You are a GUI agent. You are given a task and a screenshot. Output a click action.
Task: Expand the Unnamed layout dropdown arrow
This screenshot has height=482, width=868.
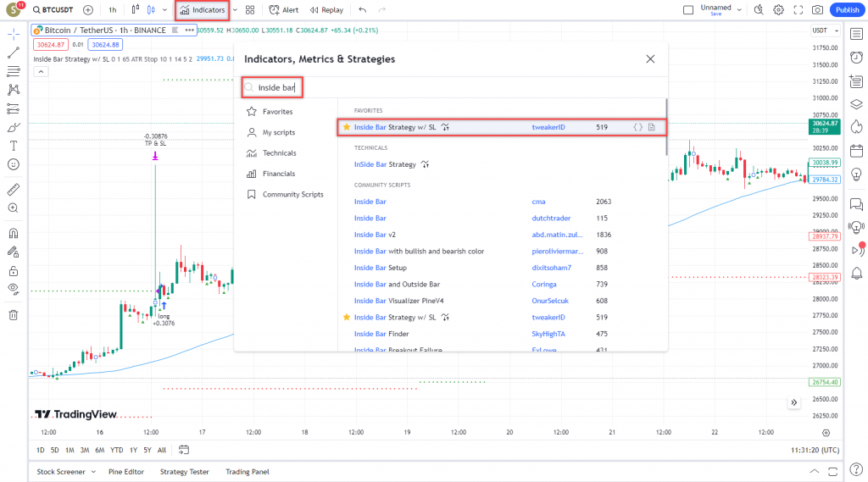pyautogui.click(x=739, y=10)
